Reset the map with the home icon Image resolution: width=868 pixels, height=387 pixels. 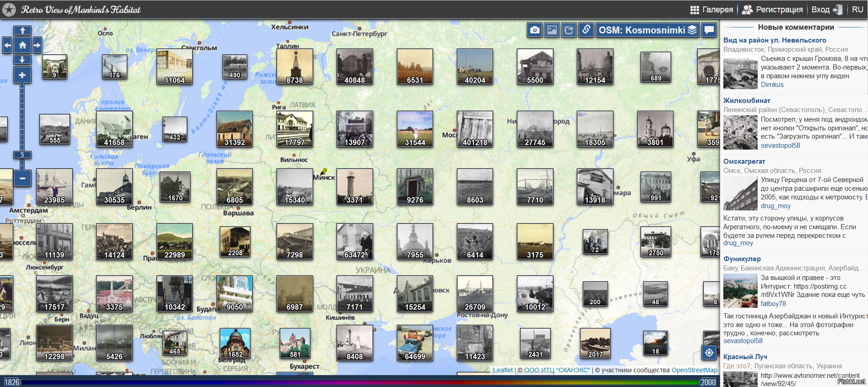coord(22,45)
